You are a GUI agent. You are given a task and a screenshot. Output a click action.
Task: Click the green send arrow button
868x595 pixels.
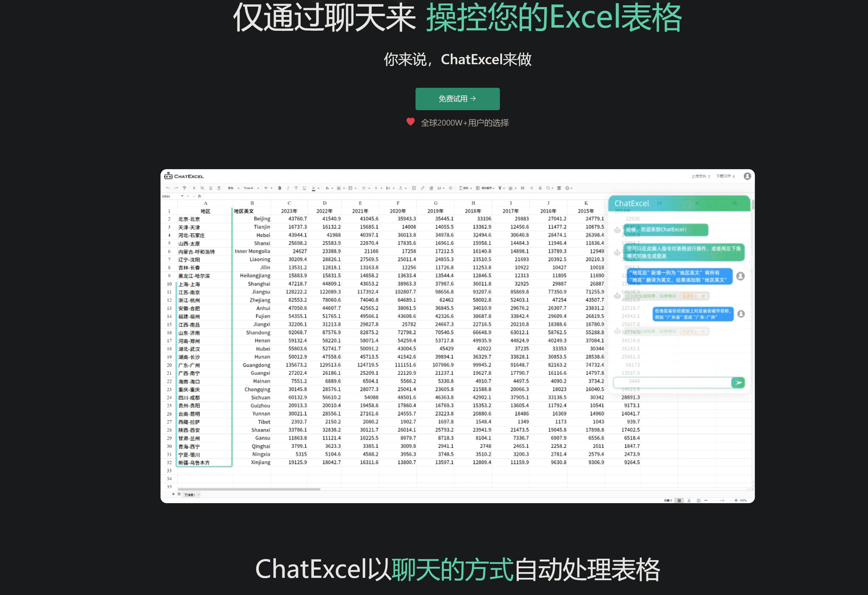point(738,383)
